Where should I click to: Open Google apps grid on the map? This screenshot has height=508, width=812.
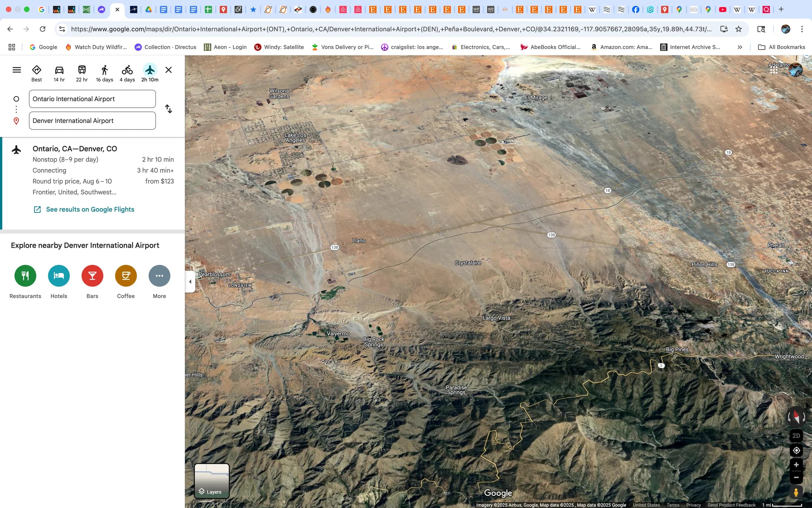point(774,70)
